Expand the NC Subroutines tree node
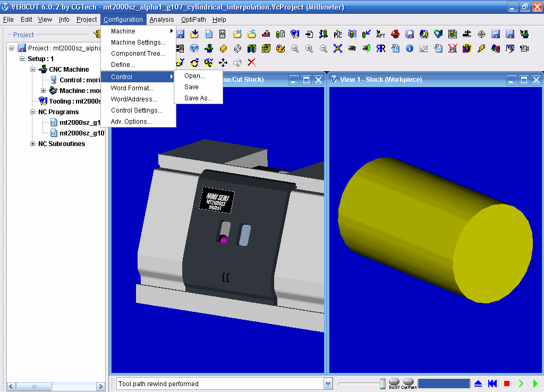Viewport: 544px width, 392px height. (x=32, y=143)
